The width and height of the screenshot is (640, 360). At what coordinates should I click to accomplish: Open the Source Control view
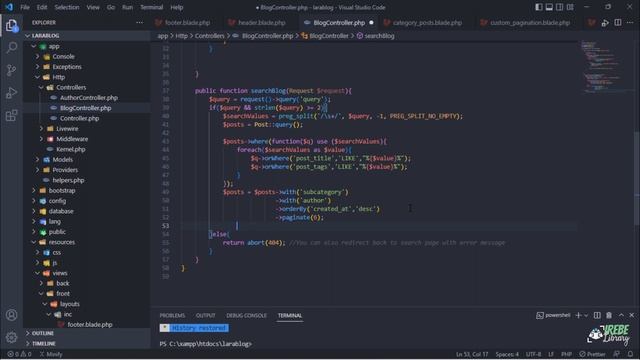(11, 70)
